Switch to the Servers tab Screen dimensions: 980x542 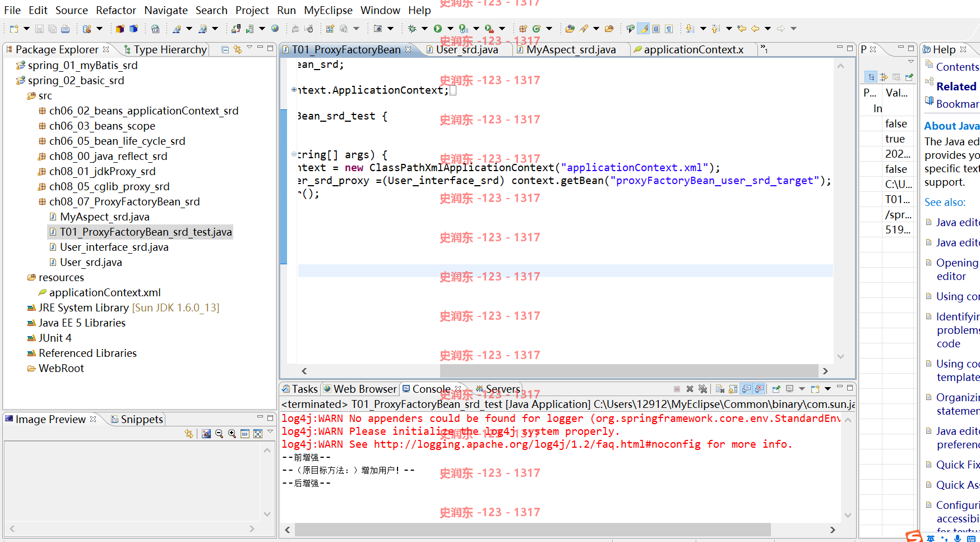pos(498,389)
